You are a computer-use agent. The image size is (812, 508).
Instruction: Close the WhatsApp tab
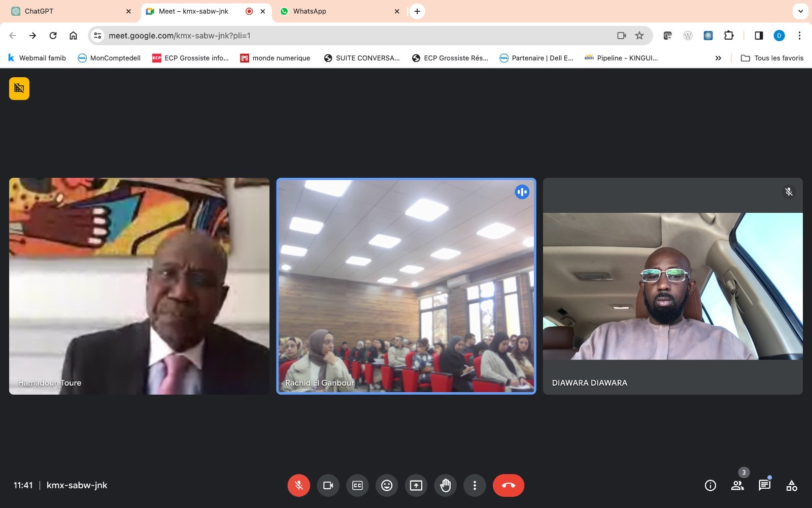397,11
